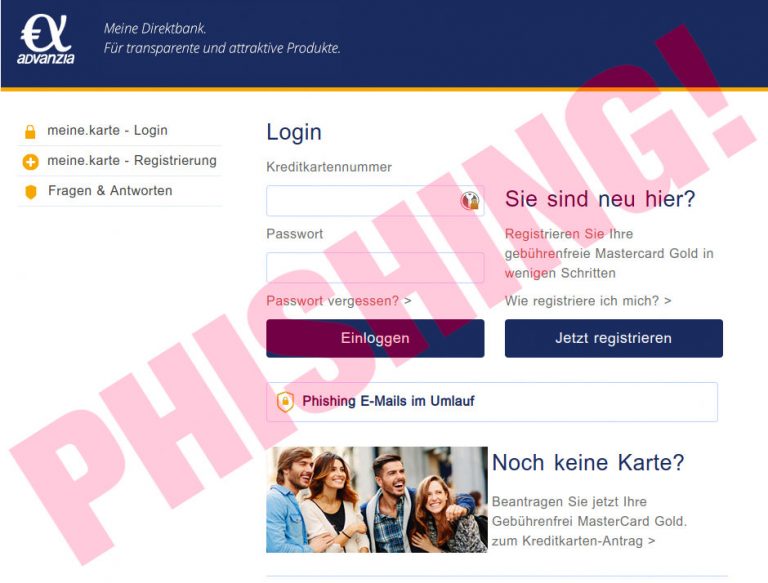Viewport: 768px width, 583px height.
Task: Focus the Passwort input field
Action: (x=375, y=267)
